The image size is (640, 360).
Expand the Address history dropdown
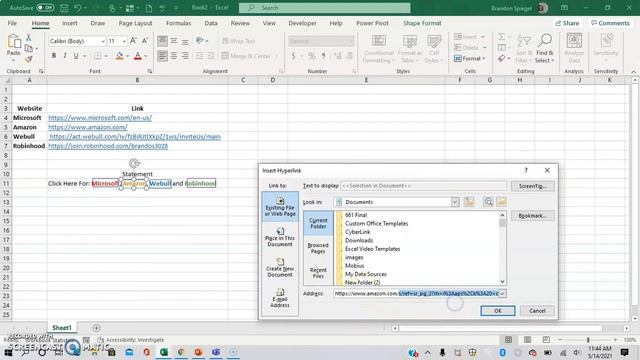(502, 294)
